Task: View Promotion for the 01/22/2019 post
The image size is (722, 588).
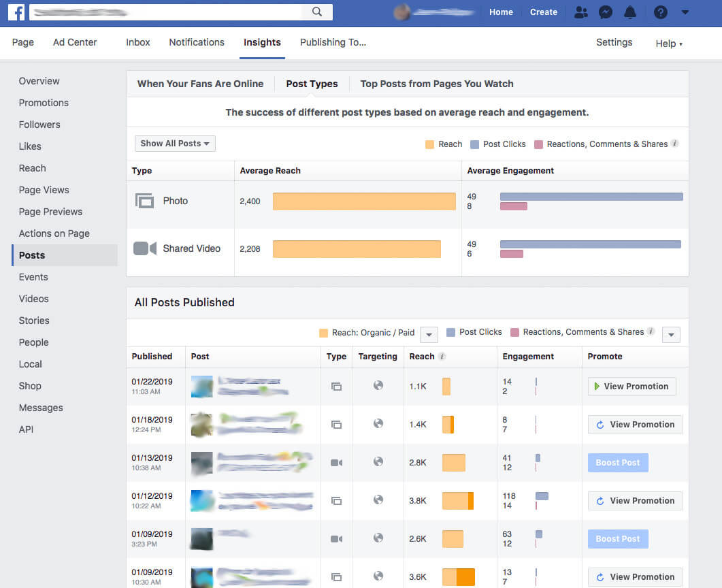Action: 631,387
